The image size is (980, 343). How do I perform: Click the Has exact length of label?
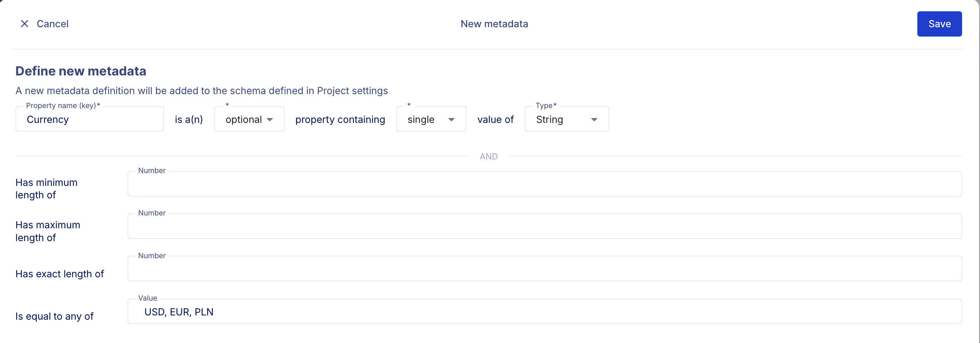60,274
